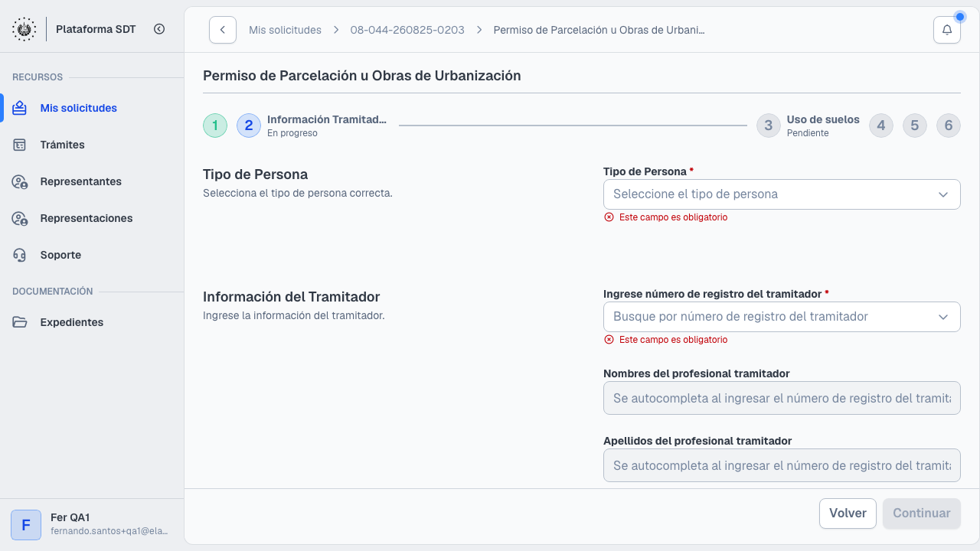Jump to step 4 of the wizard

pyautogui.click(x=881, y=126)
